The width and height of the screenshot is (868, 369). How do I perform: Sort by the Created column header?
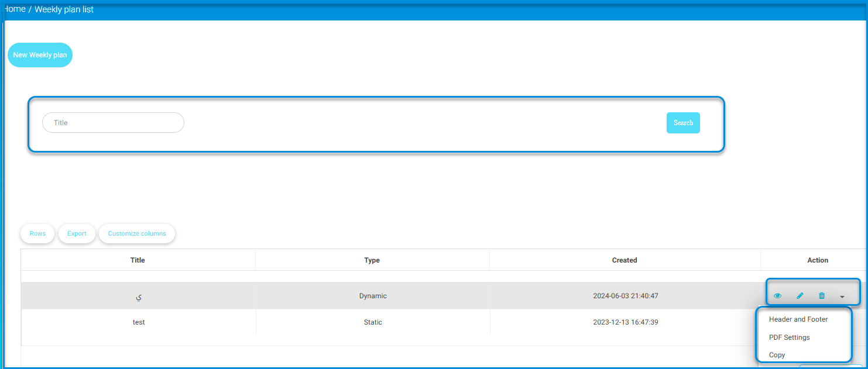[625, 260]
